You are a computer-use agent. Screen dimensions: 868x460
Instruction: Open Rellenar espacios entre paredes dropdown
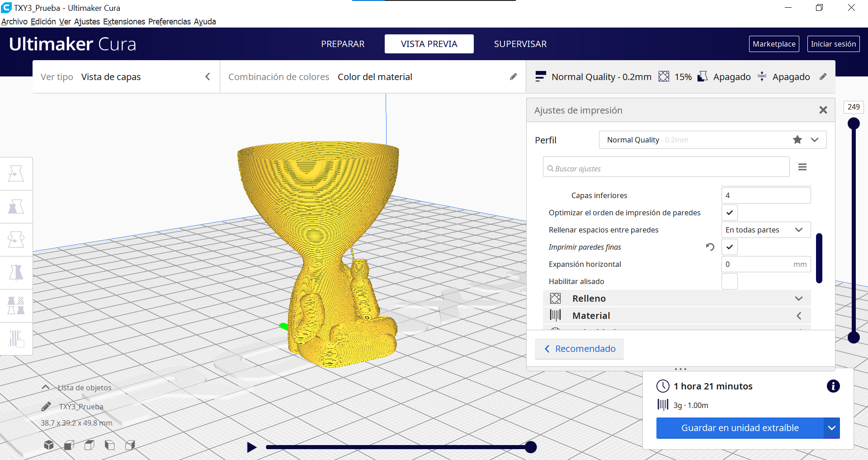coord(766,230)
